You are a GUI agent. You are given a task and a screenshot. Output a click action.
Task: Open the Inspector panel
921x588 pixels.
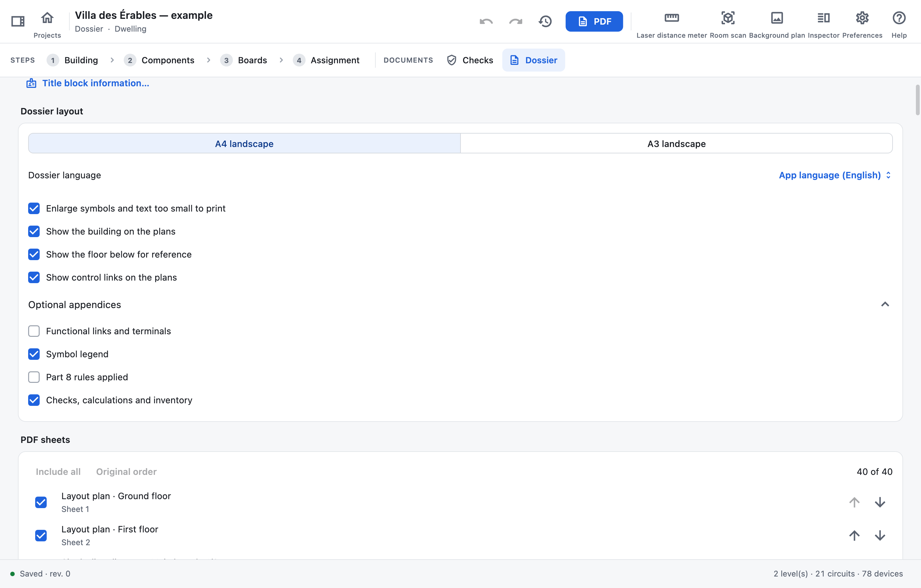823,25
